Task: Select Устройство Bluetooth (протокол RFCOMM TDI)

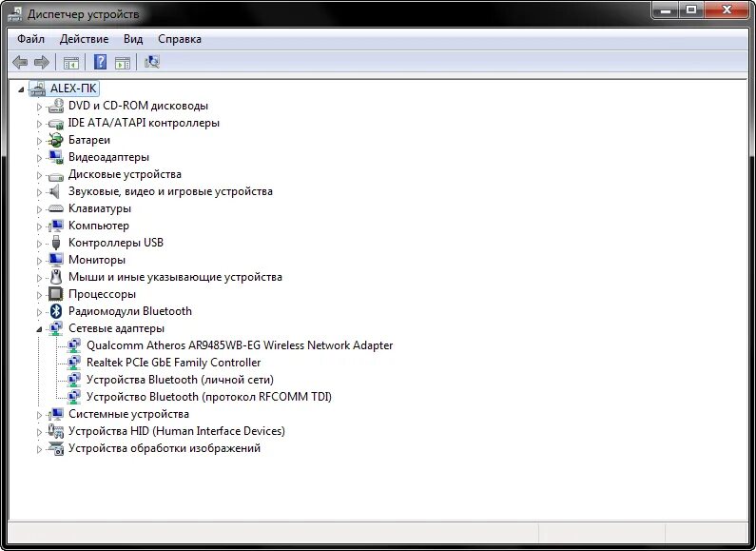Action: tap(209, 397)
